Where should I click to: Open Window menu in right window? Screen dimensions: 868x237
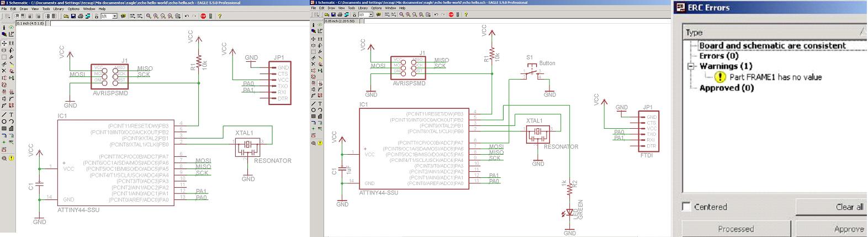click(390, 8)
